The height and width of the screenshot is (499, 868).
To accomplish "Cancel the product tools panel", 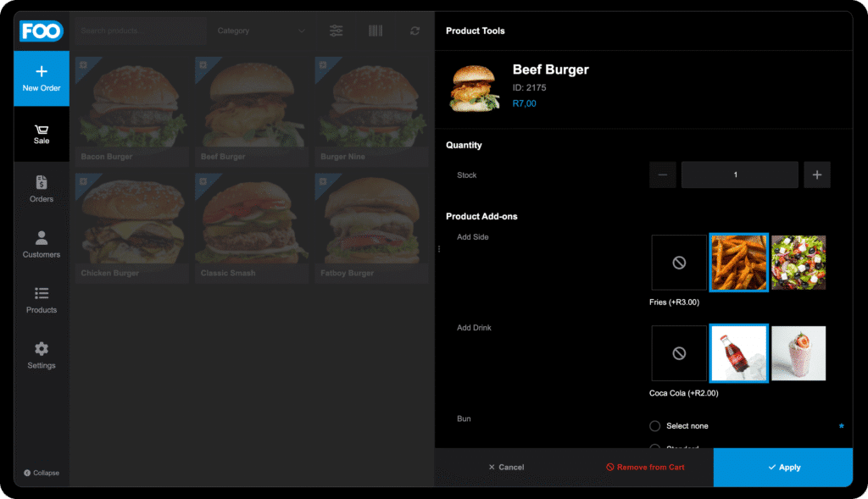I will tap(506, 467).
